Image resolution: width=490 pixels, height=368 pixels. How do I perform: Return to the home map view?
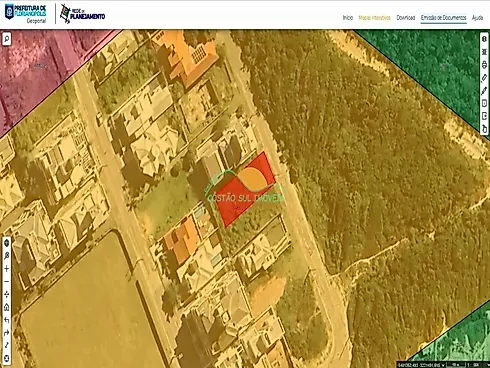[x=7, y=307]
